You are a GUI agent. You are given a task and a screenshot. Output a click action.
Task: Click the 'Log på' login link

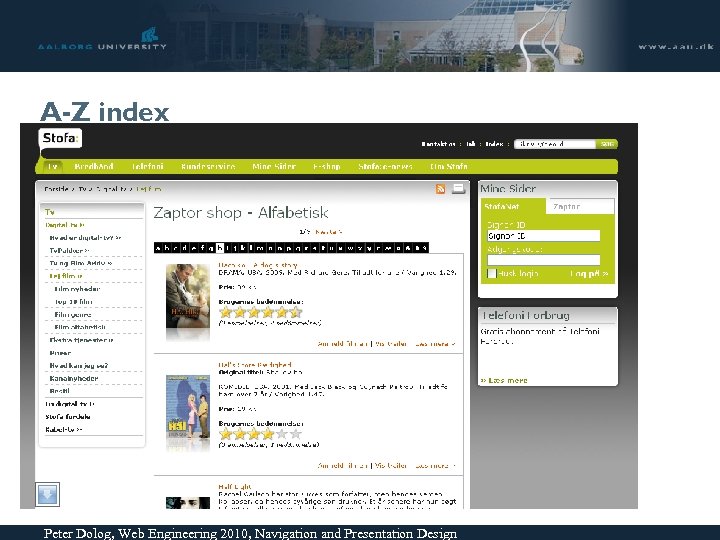[x=589, y=274]
